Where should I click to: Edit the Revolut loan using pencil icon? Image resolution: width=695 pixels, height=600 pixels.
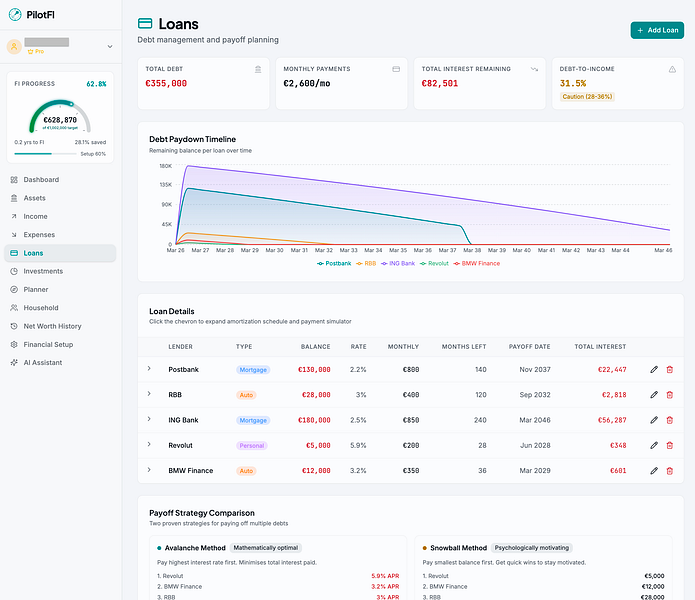(654, 445)
